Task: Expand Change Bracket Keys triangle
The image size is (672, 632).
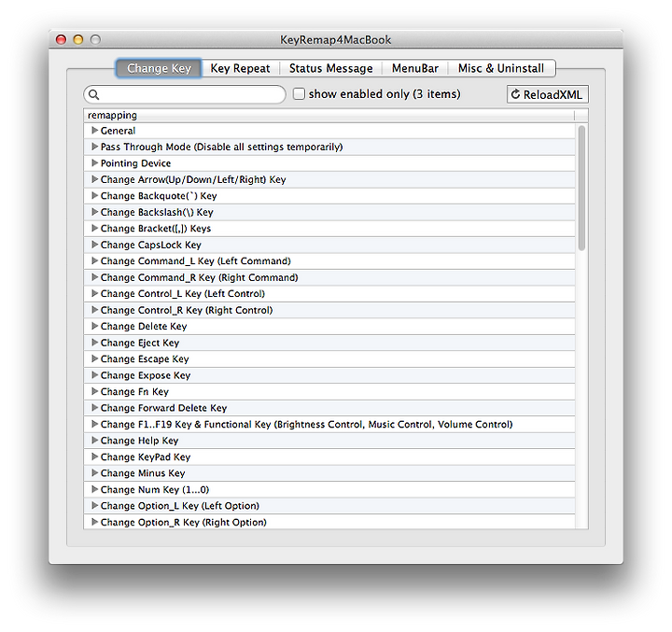Action: [94, 228]
